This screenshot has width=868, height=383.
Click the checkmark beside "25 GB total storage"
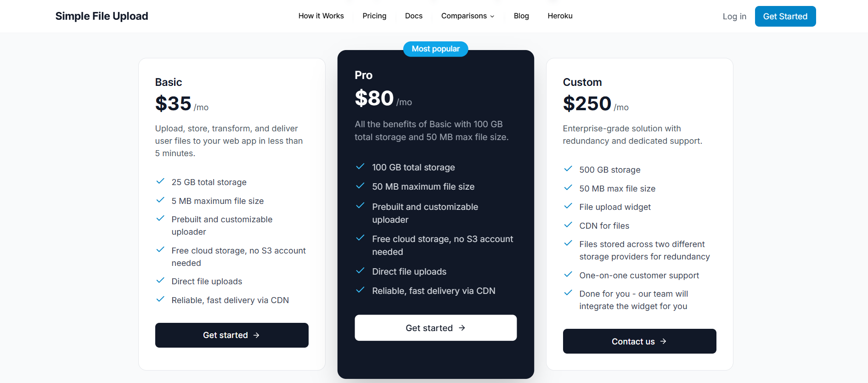[160, 181]
